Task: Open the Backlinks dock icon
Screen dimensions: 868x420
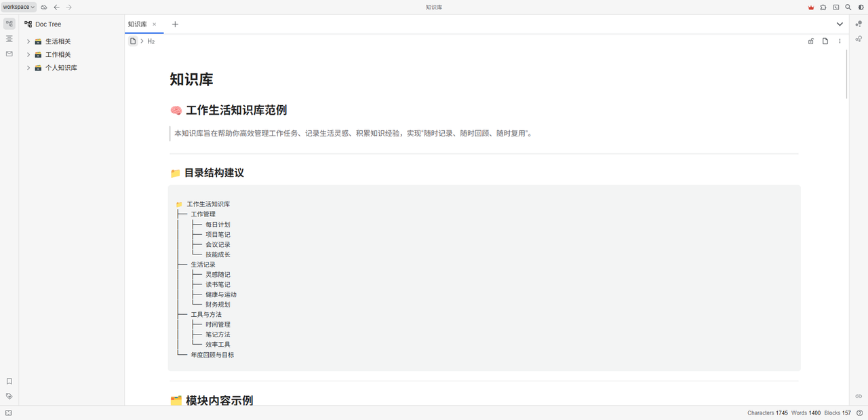Action: 859,396
